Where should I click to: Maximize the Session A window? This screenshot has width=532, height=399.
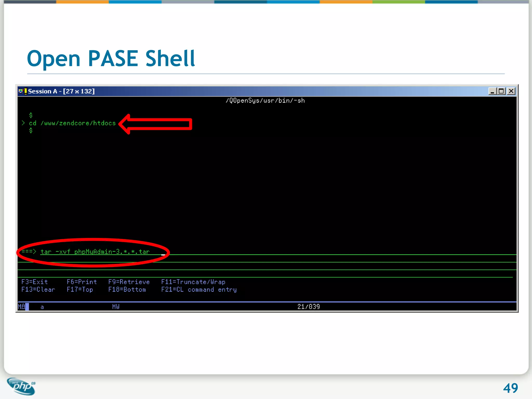(x=501, y=91)
